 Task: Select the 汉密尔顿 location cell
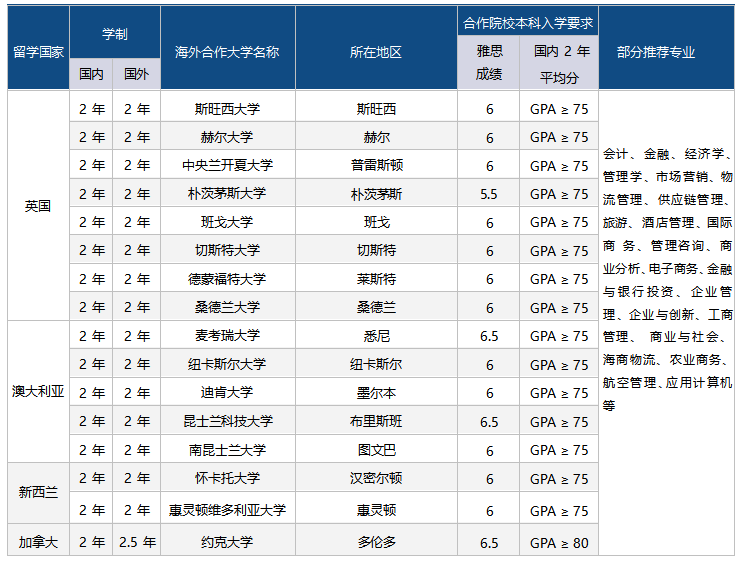[376, 478]
